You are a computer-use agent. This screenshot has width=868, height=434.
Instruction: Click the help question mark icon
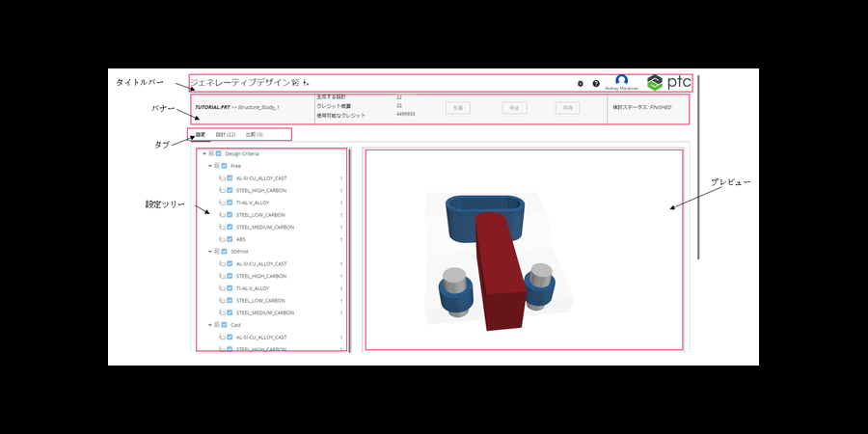coord(596,84)
